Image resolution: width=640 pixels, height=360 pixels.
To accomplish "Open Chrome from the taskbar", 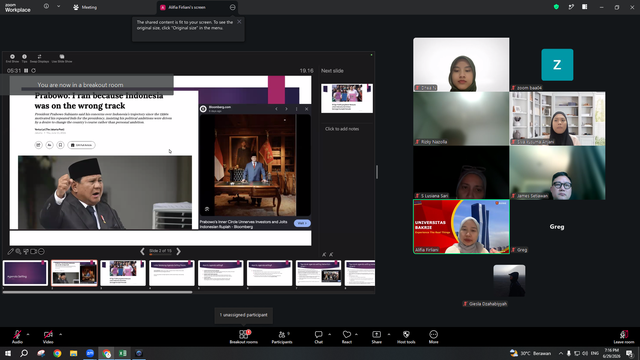I will click(57, 353).
